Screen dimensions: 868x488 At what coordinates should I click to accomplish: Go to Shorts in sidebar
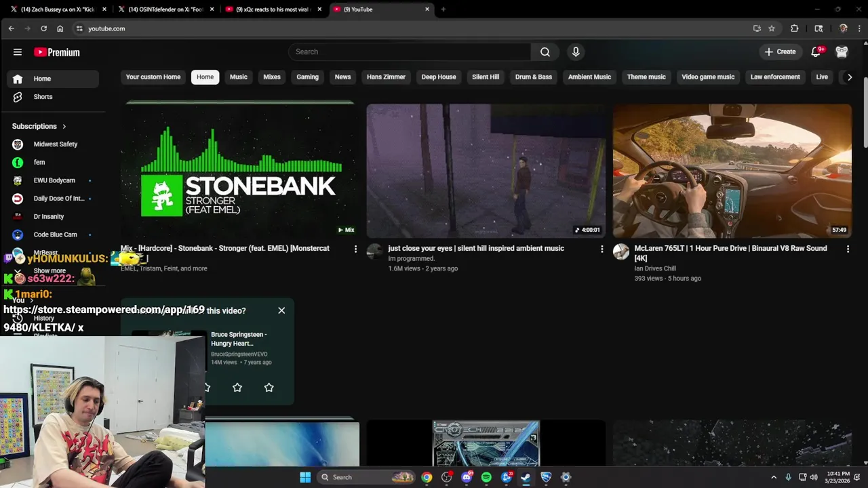coord(53,97)
